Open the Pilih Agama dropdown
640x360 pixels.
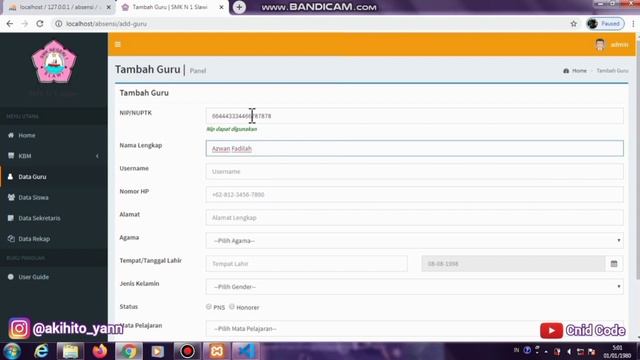[414, 241]
